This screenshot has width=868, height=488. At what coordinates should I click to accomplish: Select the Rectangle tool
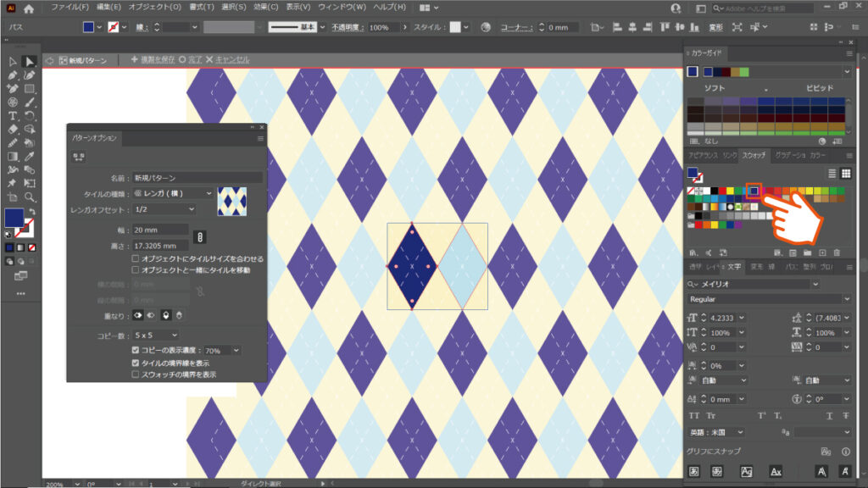tap(30, 88)
